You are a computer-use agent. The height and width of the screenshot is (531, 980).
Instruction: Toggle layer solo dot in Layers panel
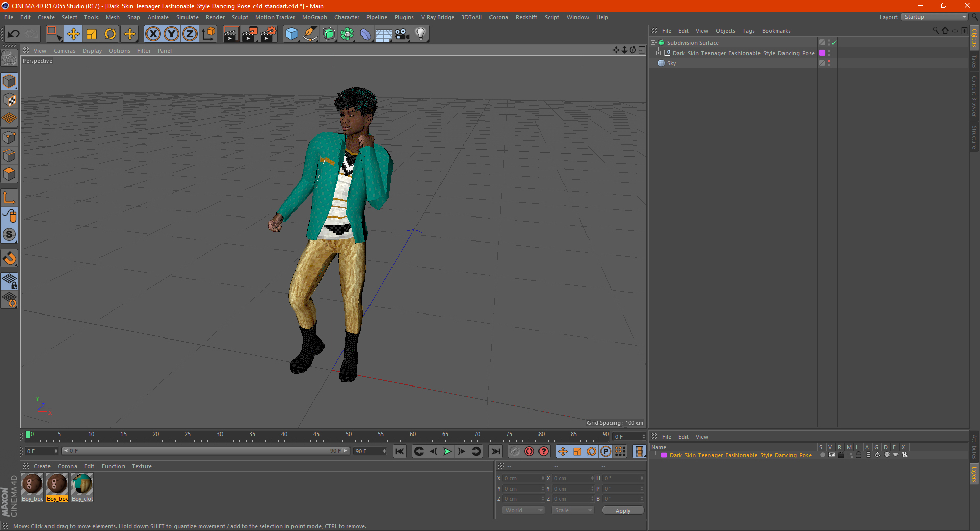click(x=822, y=455)
